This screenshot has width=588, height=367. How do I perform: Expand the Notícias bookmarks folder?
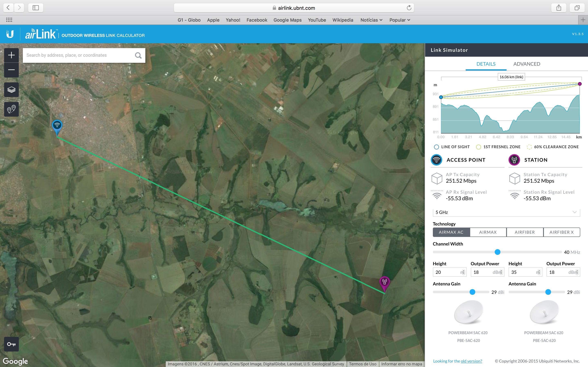[371, 20]
